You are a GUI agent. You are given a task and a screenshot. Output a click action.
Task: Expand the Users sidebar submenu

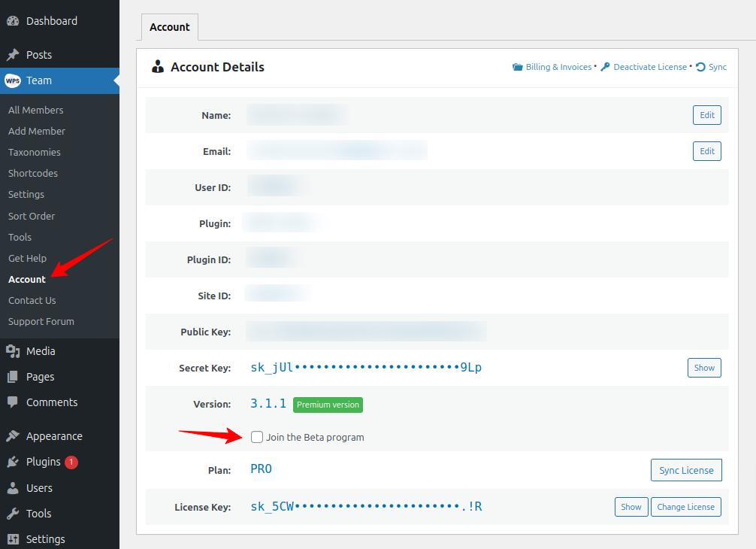pos(40,487)
